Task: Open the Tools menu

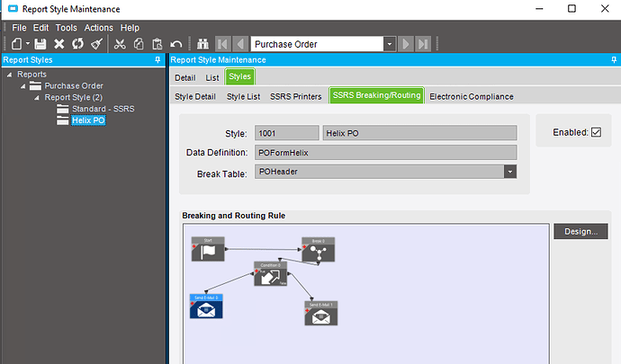Action: click(x=66, y=28)
